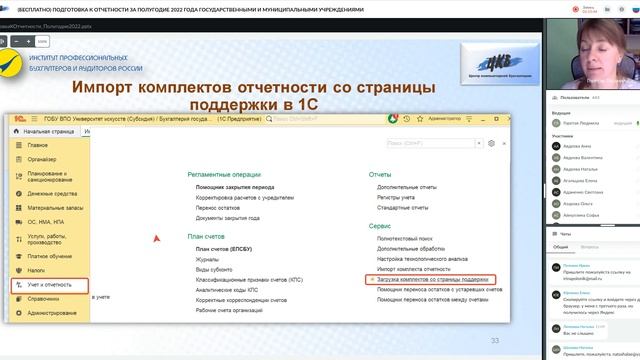Open Классификационные признаки счетов (КПС)
The height and width of the screenshot is (360, 640).
tap(249, 280)
